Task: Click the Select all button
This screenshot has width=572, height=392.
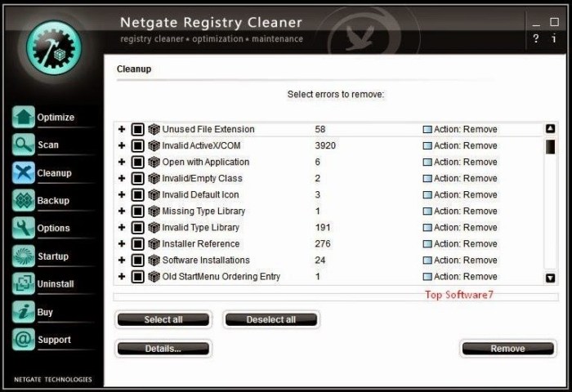Action: click(x=163, y=319)
